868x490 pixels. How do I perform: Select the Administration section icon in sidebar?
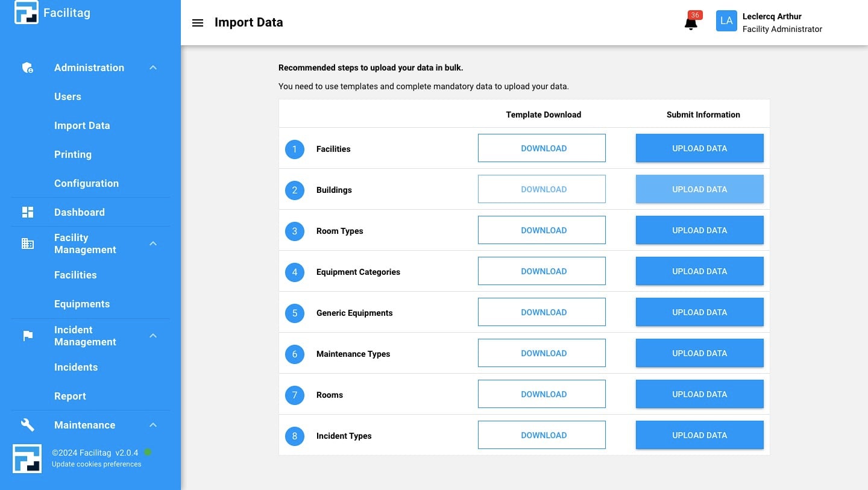pyautogui.click(x=27, y=68)
